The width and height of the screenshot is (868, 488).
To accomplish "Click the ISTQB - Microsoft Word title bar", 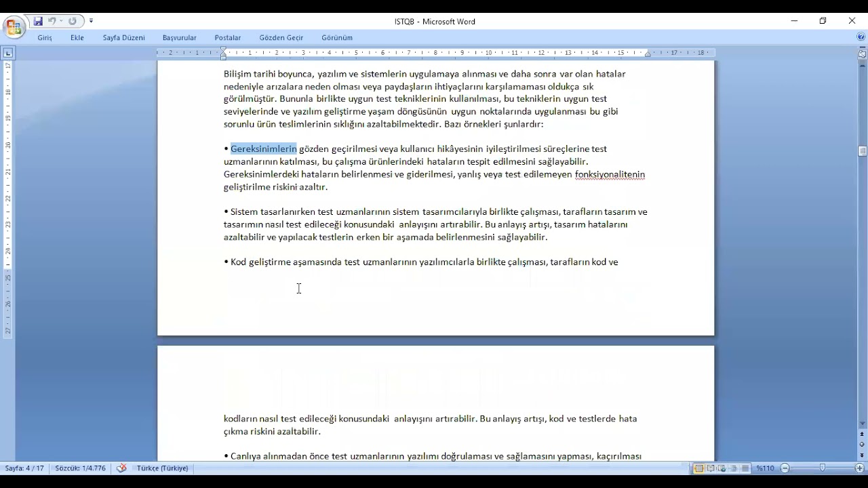I will tap(435, 22).
